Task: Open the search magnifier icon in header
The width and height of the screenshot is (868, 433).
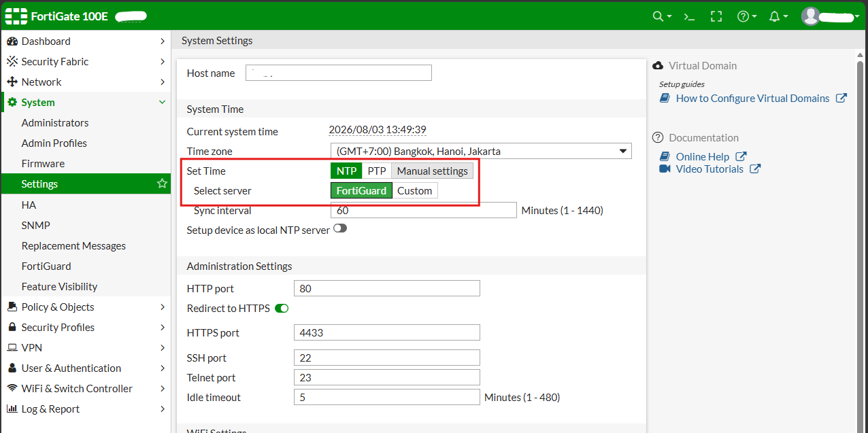Action: (x=658, y=16)
